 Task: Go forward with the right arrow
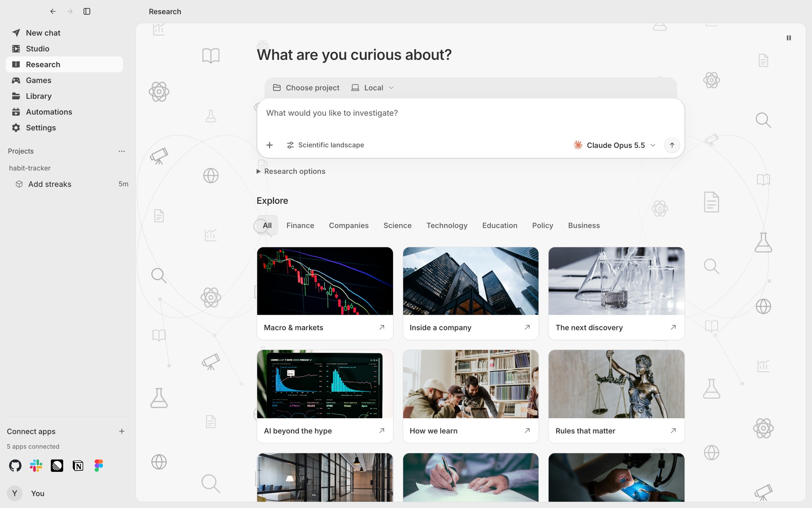point(70,11)
